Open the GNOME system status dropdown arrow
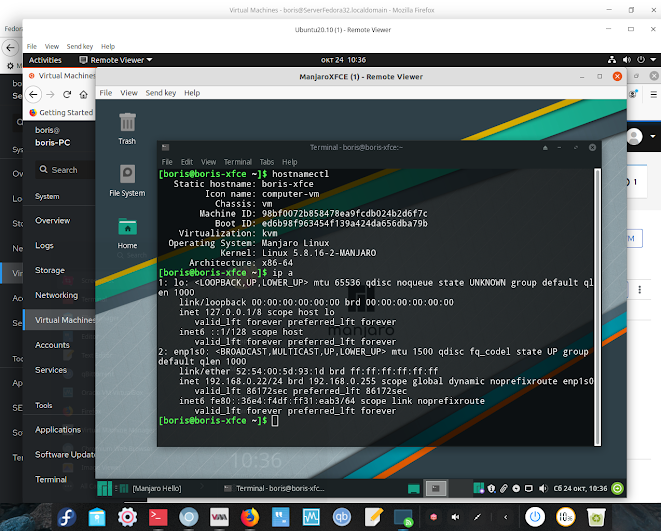The image size is (661, 531). (x=653, y=60)
